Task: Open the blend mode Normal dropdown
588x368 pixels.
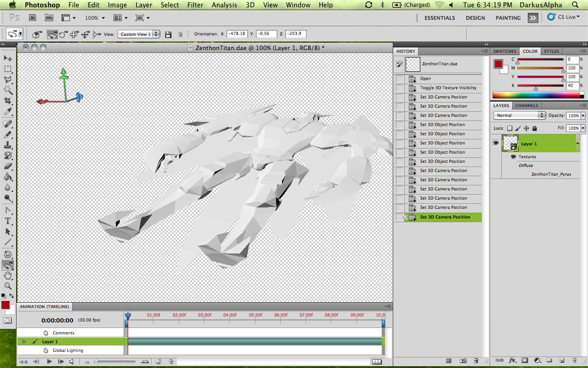Action: tap(520, 115)
